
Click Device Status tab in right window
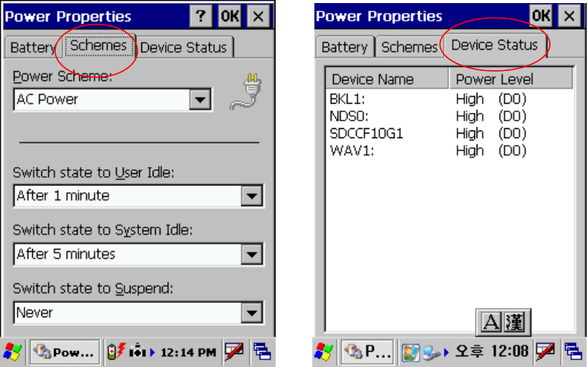(x=494, y=45)
